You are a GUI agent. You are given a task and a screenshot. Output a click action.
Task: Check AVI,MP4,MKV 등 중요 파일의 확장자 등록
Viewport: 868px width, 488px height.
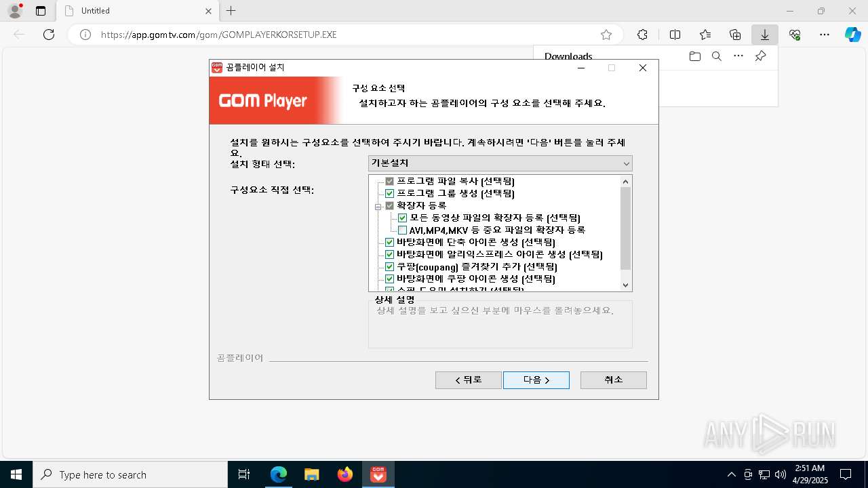point(402,230)
